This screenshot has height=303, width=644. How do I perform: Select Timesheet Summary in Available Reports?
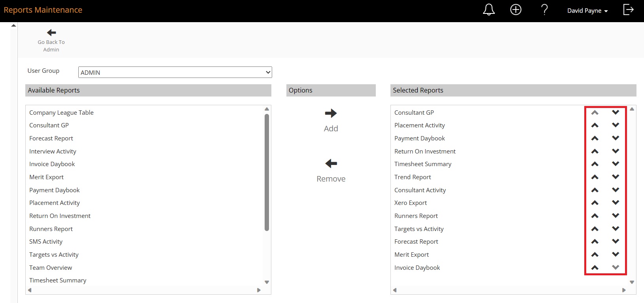point(58,280)
